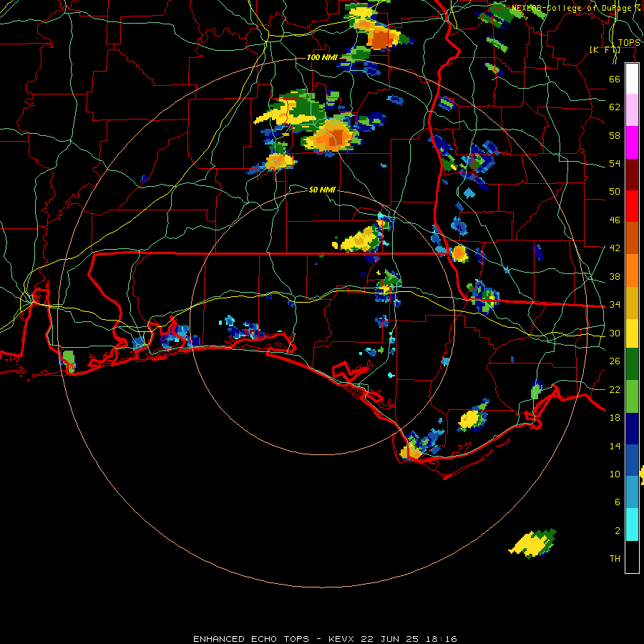Click the gold legend swatch
Viewport: 644px width, 644px height.
[x=632, y=303]
